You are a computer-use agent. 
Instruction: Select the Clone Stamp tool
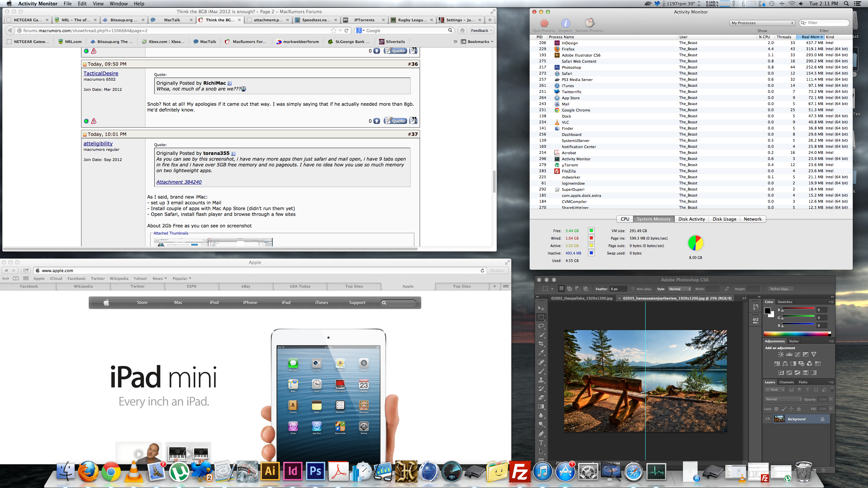tap(541, 380)
